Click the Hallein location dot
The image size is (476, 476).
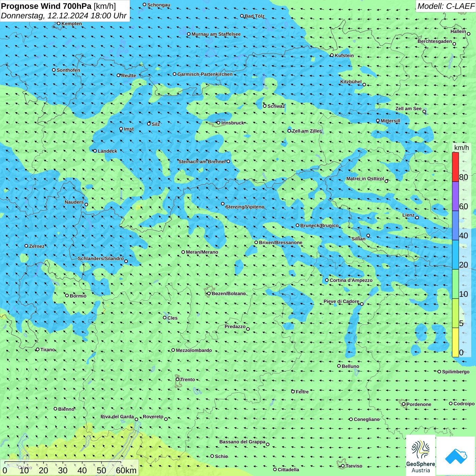pos(469,34)
